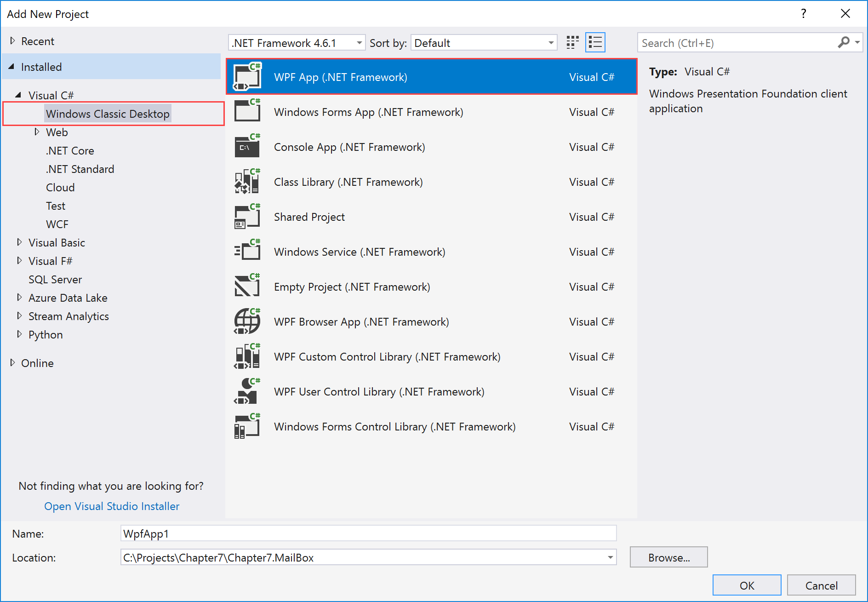This screenshot has width=868, height=602.
Task: Select the WPF Custom Control Library icon
Action: [247, 356]
